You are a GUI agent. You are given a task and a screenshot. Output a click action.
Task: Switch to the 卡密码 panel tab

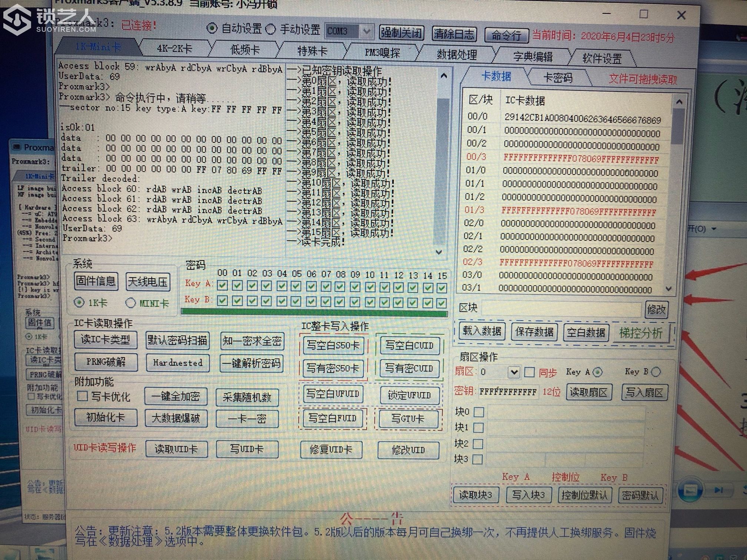558,78
